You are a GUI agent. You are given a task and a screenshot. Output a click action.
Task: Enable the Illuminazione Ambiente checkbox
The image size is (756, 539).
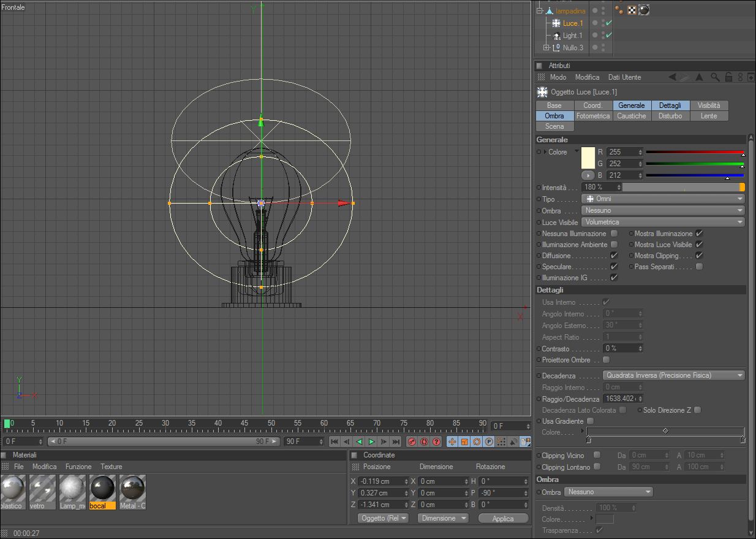(x=614, y=245)
